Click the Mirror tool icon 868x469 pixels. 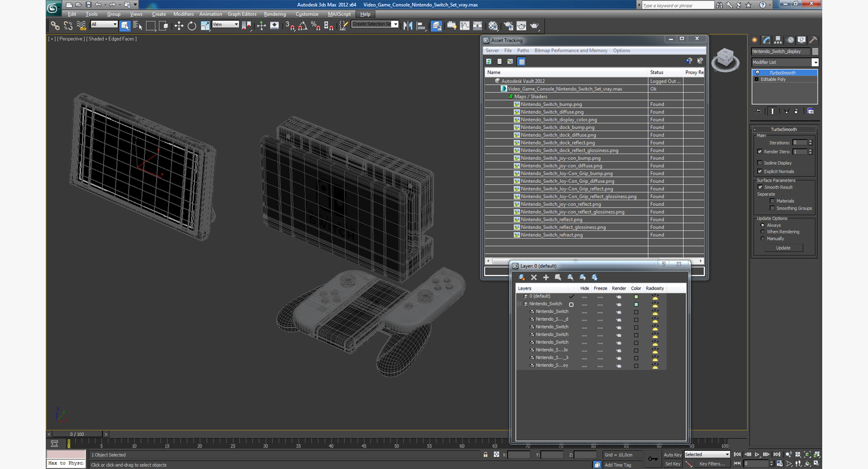pos(408,26)
